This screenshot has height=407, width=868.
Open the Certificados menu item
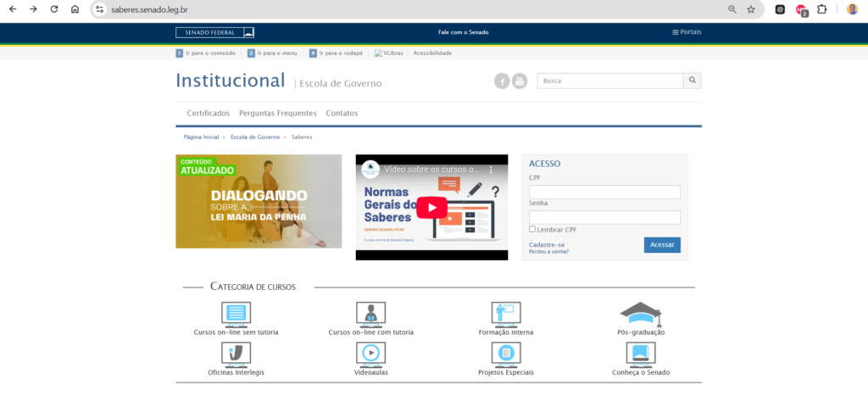tap(209, 113)
